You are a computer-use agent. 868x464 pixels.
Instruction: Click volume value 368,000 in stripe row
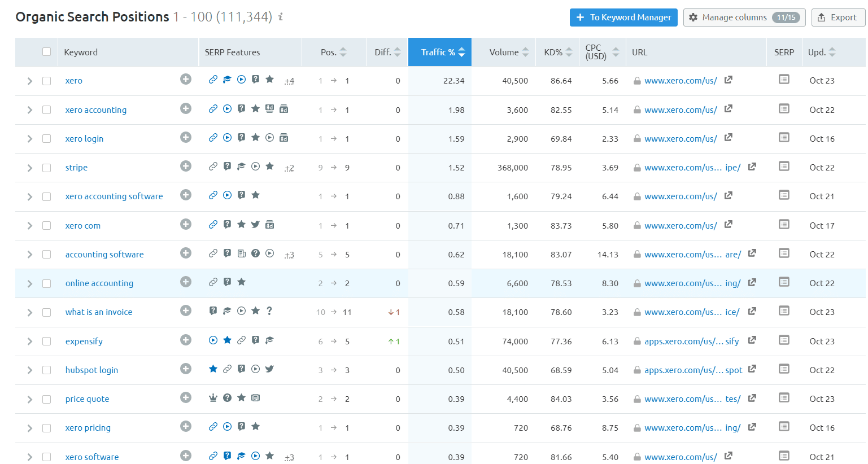[x=513, y=168]
